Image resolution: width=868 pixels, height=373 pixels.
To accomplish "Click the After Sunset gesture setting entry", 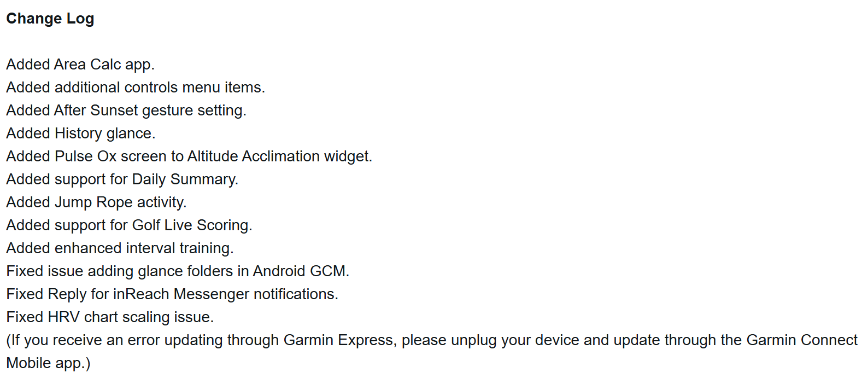I will click(x=126, y=110).
